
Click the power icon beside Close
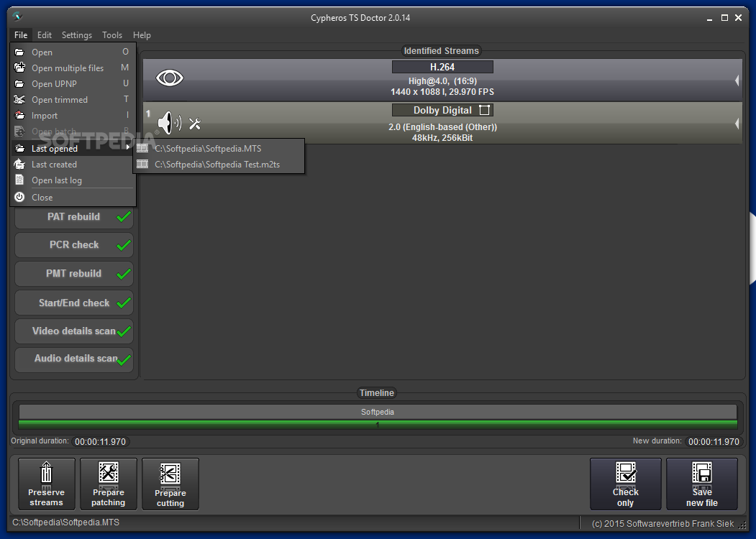pyautogui.click(x=19, y=197)
